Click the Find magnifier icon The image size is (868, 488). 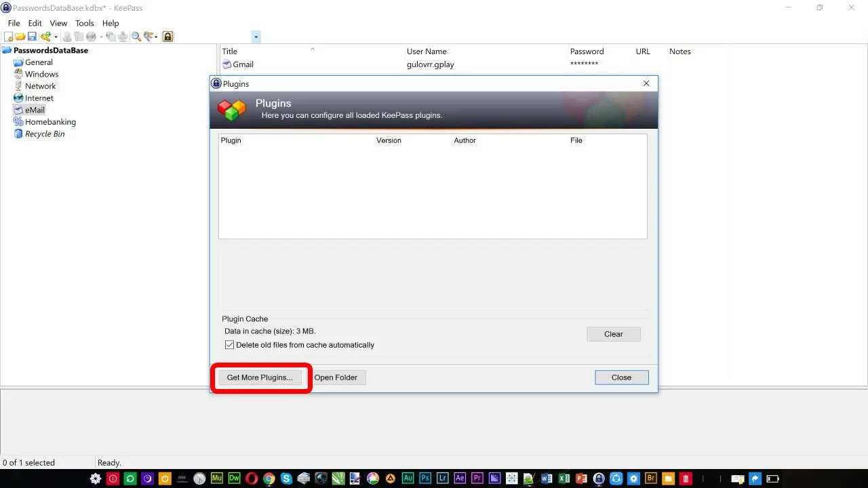[136, 37]
